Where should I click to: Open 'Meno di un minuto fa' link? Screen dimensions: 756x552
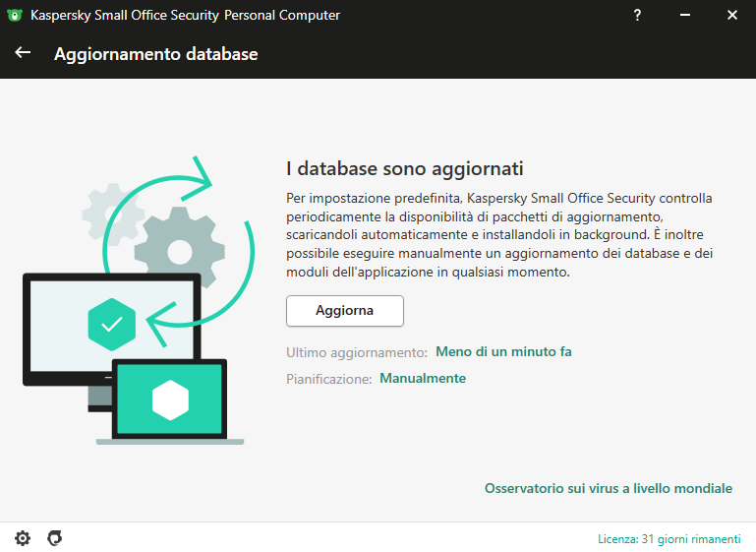pos(503,351)
